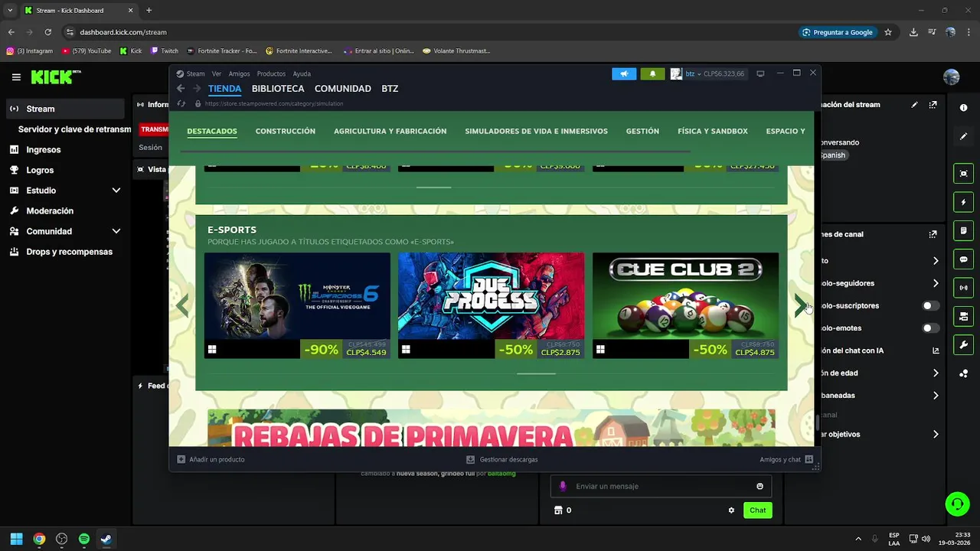Go back in Steam navigation
The width and height of the screenshot is (980, 551).
pyautogui.click(x=181, y=89)
